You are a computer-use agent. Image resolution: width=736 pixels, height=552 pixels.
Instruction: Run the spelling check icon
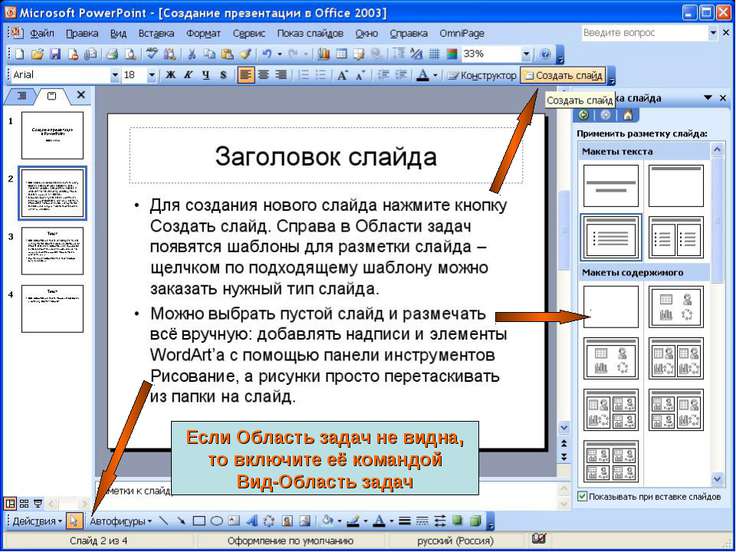[x=152, y=54]
